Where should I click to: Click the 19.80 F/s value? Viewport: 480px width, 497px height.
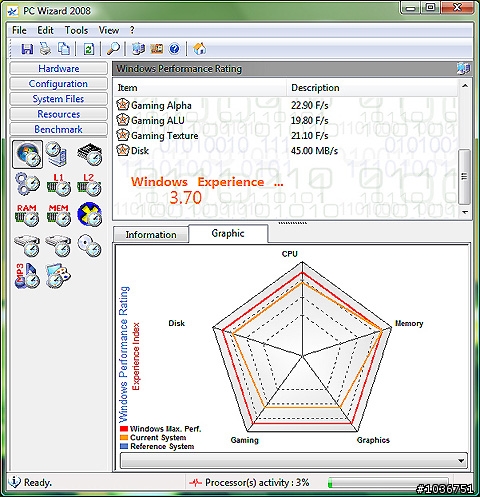click(x=310, y=120)
